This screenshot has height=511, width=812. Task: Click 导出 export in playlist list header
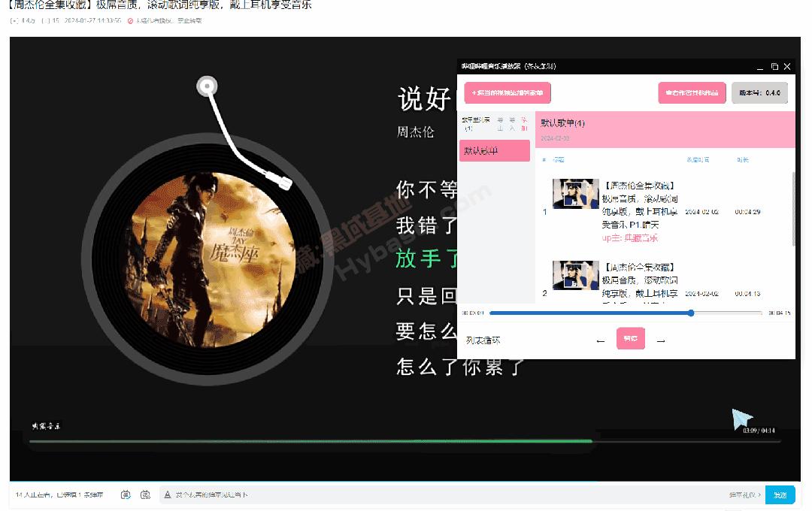coord(500,124)
